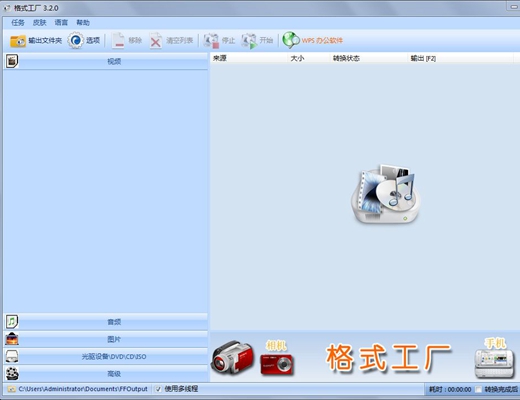
Task: Click the 停止 stop icon
Action: [x=211, y=41]
